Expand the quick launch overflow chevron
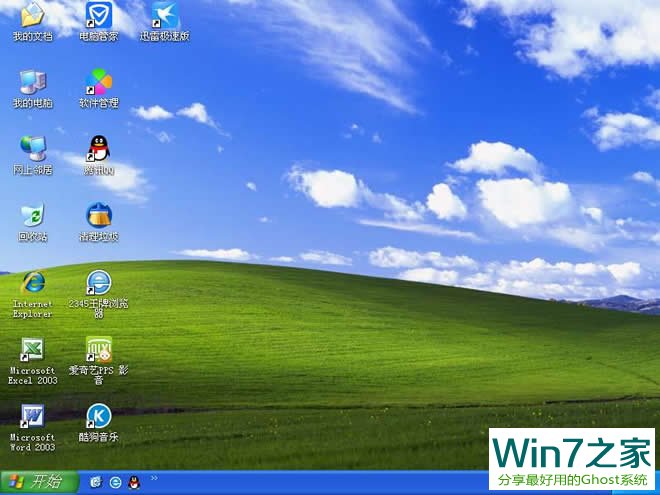 153,479
